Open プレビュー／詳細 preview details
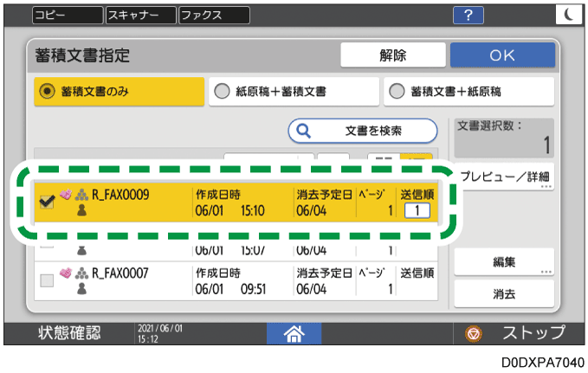The height and width of the screenshot is (373, 588). (x=504, y=177)
